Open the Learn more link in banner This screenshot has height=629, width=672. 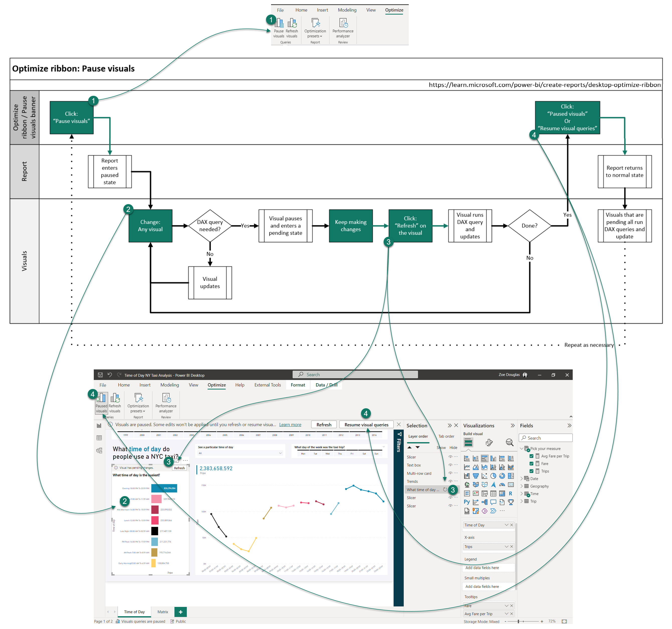(x=290, y=425)
